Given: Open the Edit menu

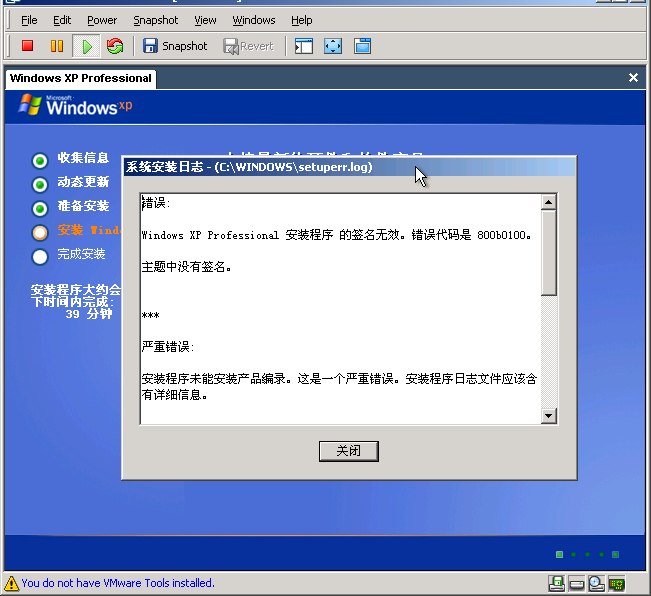Looking at the screenshot, I should (62, 20).
